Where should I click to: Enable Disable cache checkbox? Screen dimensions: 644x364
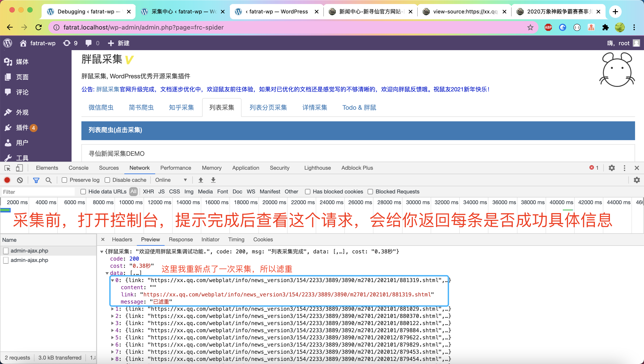coord(107,180)
